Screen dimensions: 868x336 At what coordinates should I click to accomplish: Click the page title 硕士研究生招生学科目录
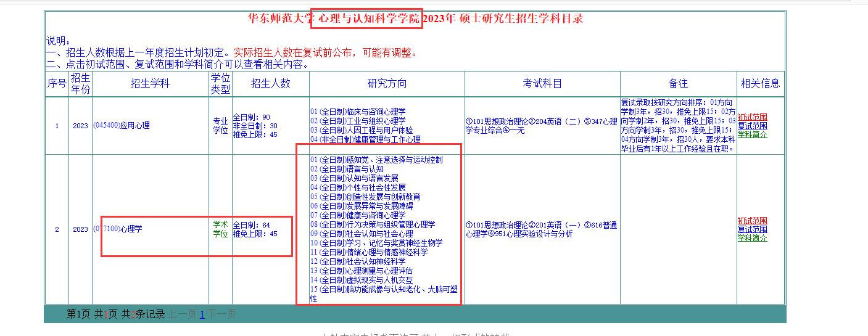521,18
